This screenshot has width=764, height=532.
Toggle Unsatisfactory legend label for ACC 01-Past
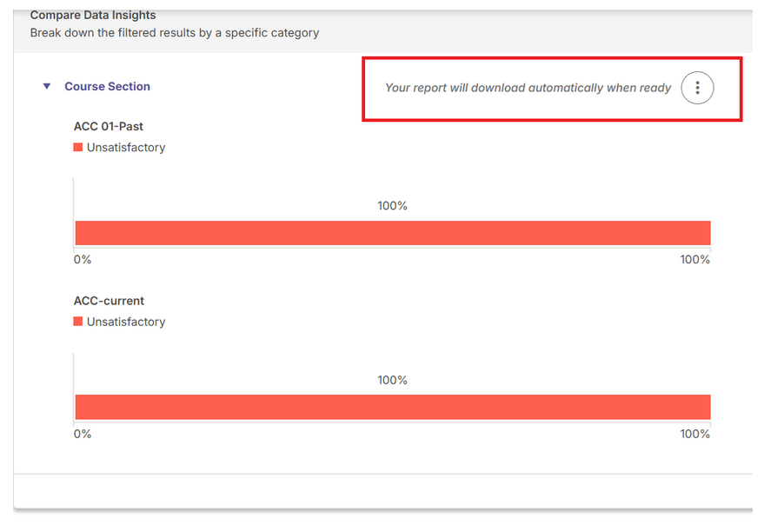[x=126, y=147]
